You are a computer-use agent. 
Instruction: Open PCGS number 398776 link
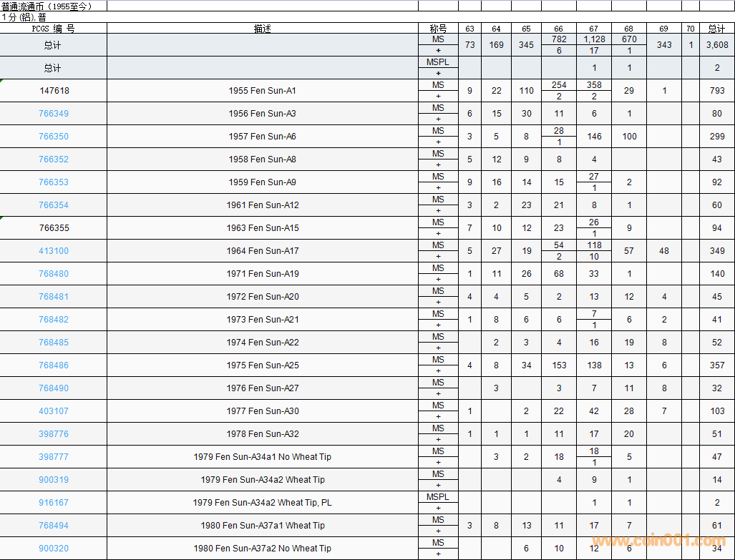[x=54, y=434]
